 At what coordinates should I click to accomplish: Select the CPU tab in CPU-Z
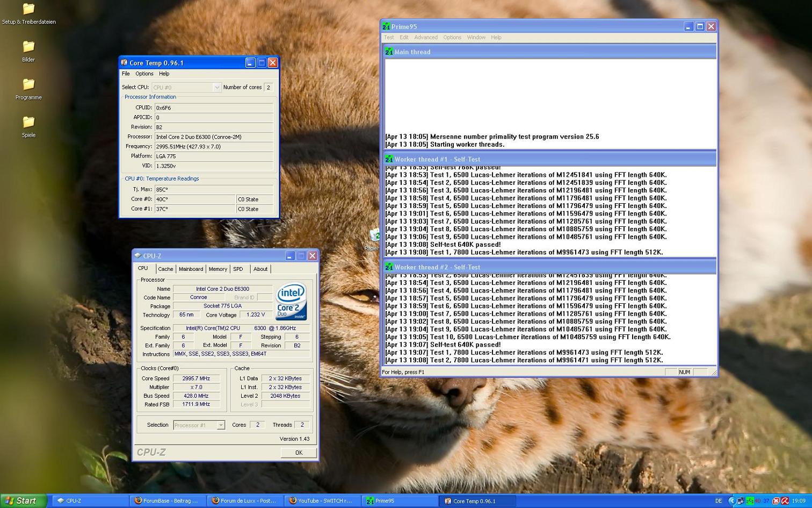(143, 268)
